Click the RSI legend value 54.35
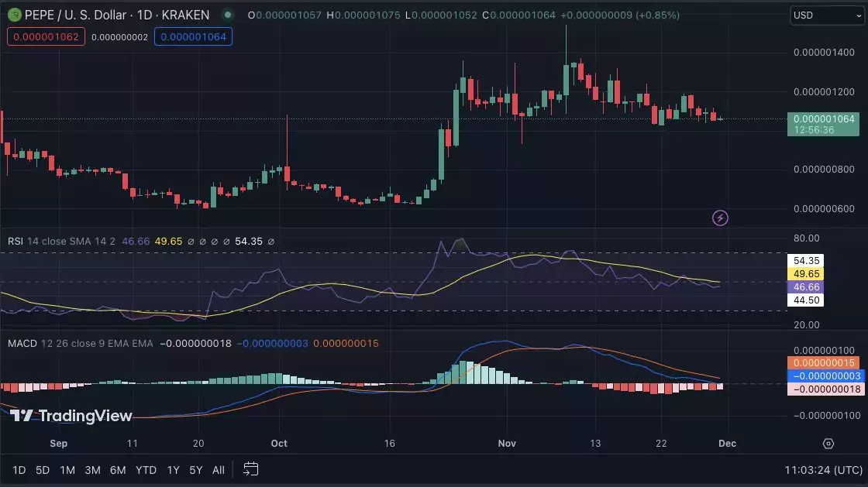The width and height of the screenshot is (868, 487). coord(249,242)
